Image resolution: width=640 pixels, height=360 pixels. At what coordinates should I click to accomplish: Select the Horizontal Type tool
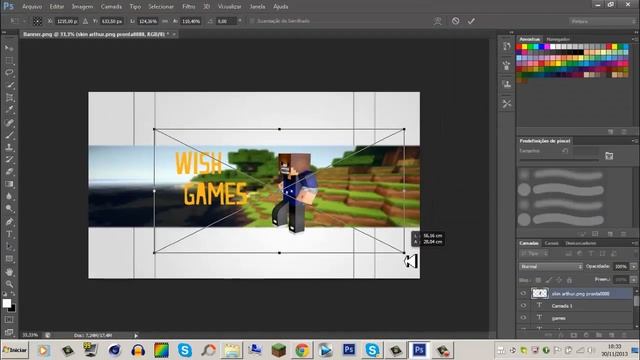(9, 234)
